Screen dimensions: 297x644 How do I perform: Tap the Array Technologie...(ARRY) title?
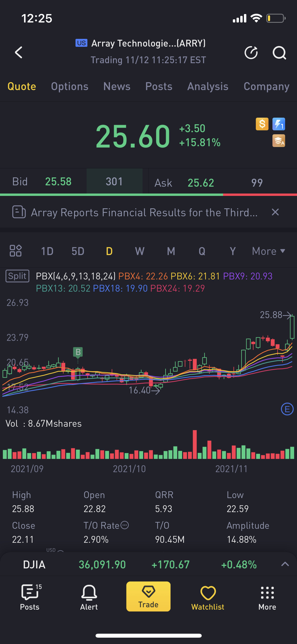tap(148, 43)
